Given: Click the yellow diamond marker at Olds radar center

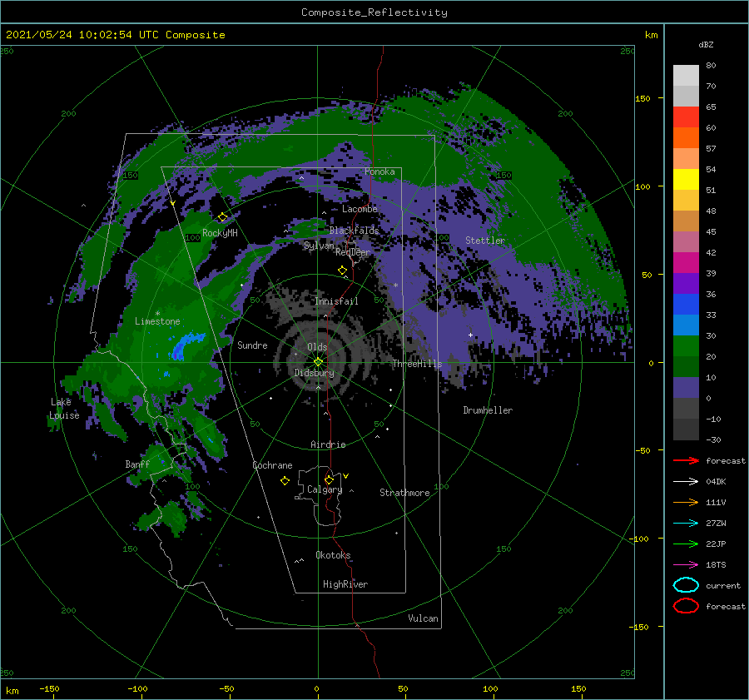Looking at the screenshot, I should (318, 362).
